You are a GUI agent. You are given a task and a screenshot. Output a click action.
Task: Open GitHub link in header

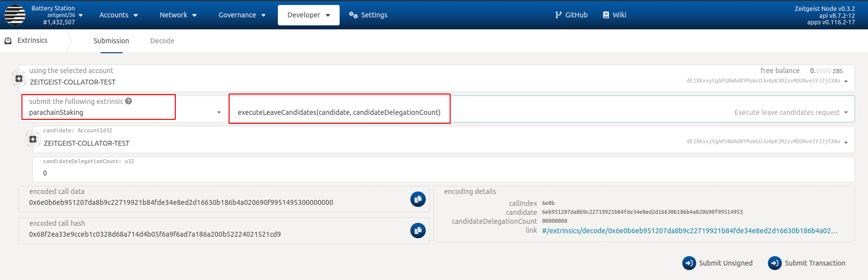click(571, 15)
